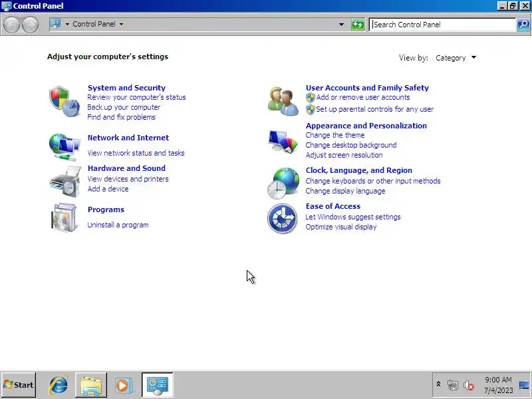
Task: Click the Ease of Access icon
Action: click(x=282, y=218)
